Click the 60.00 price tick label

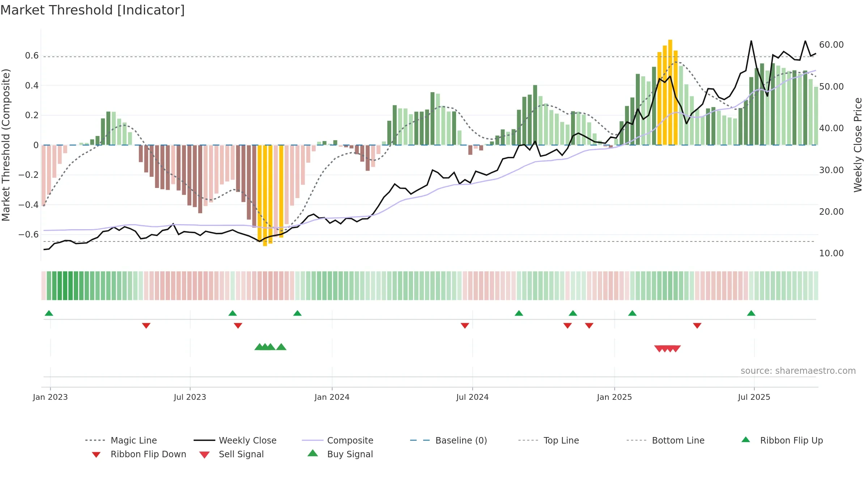tap(831, 45)
